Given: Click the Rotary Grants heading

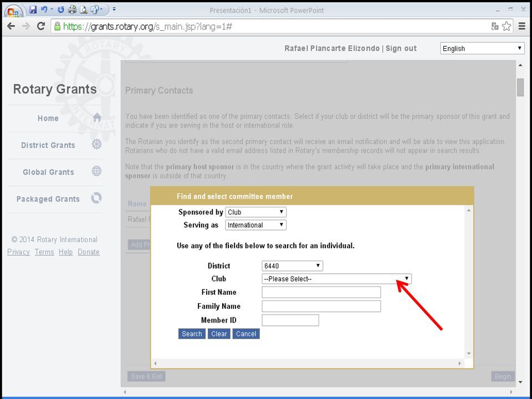Looking at the screenshot, I should coord(55,89).
